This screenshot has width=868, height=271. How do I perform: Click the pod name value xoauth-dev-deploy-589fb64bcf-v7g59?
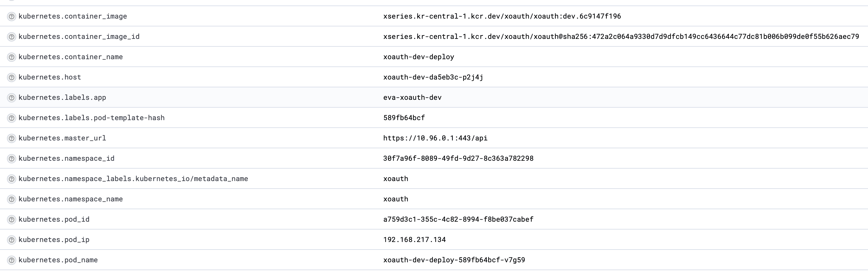tap(454, 260)
